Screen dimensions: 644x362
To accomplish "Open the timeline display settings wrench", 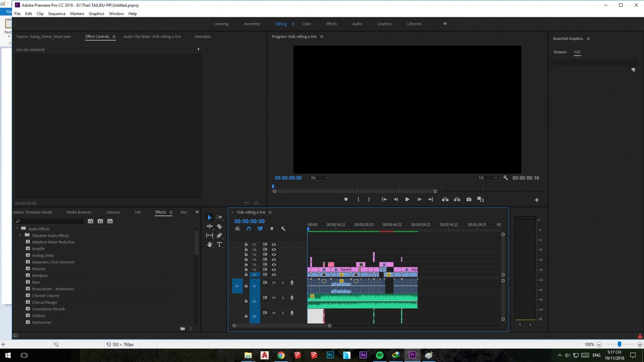I will point(283,229).
